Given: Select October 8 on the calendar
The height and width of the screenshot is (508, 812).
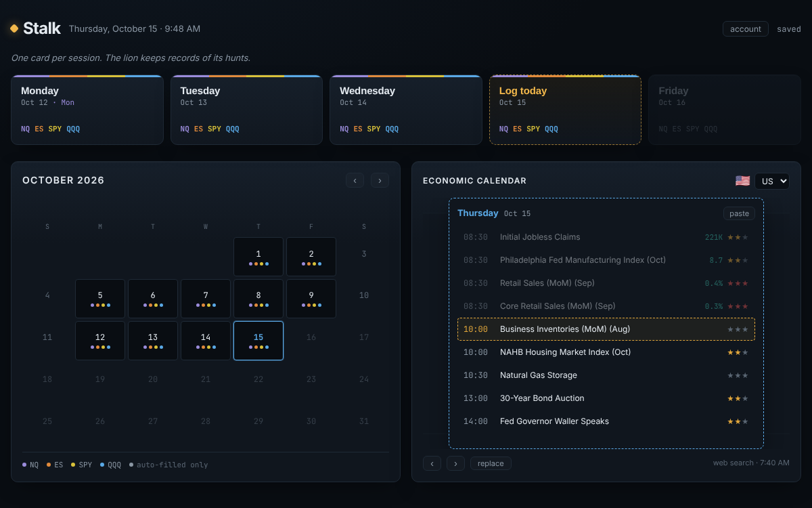Looking at the screenshot, I should [x=258, y=299].
